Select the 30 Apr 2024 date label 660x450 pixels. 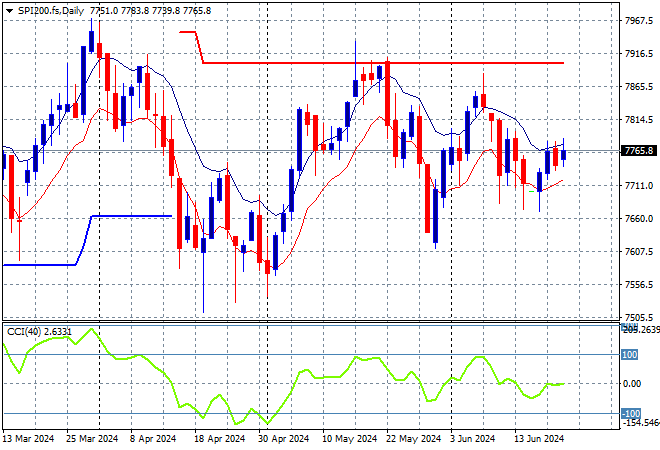(283, 439)
